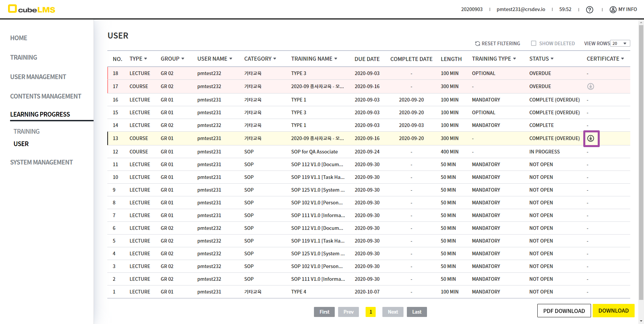Viewport: 644px width, 324px height.
Task: Expand the TRAINING TYPE column filter
Action: point(515,59)
